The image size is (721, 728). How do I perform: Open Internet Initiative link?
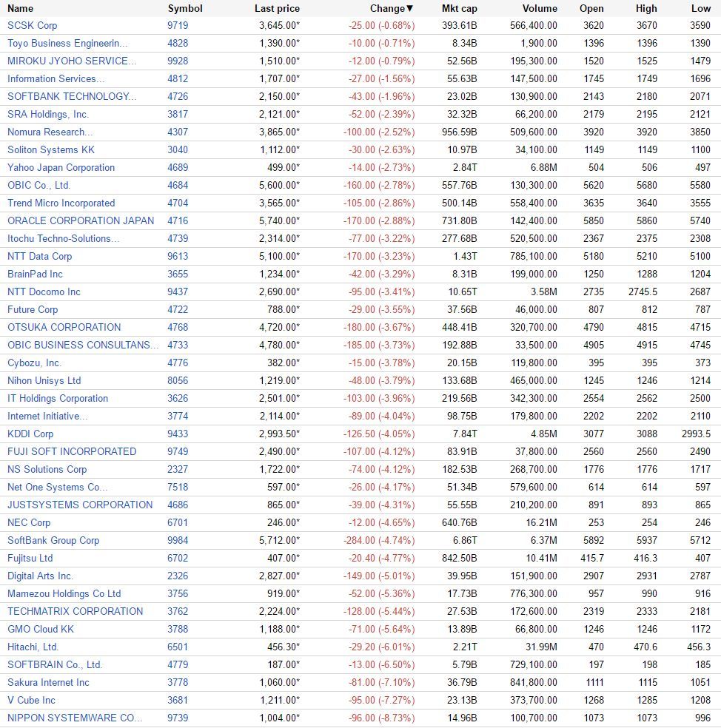(x=47, y=416)
